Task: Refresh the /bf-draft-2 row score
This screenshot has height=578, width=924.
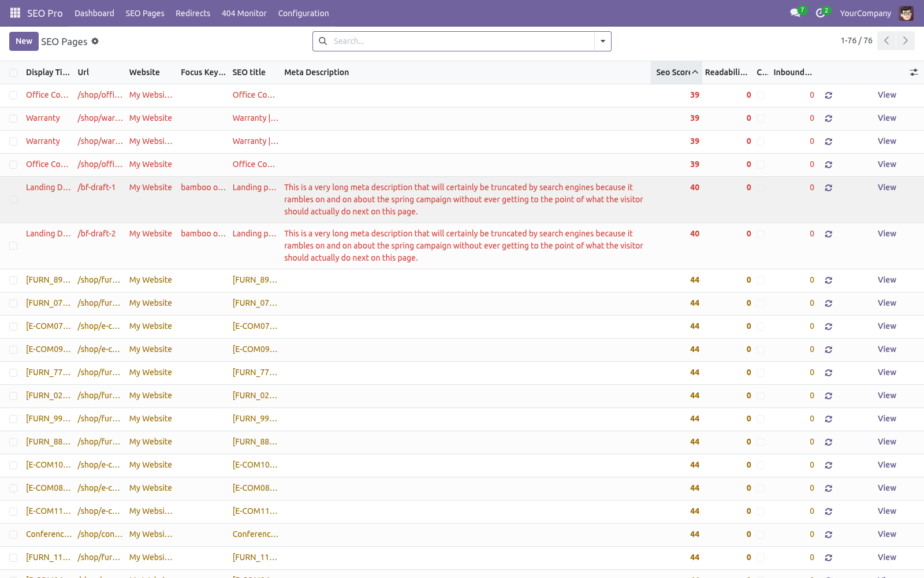Action: coord(828,234)
